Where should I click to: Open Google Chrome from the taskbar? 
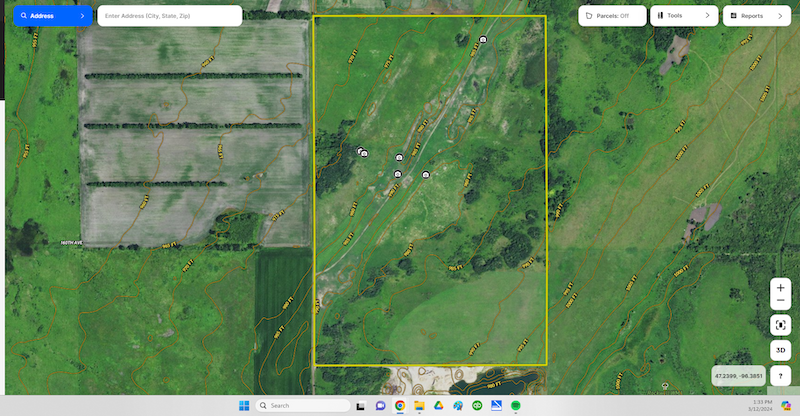click(x=399, y=405)
